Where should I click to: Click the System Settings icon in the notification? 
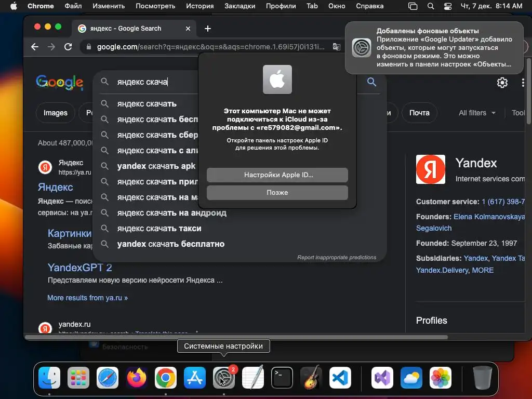(362, 47)
